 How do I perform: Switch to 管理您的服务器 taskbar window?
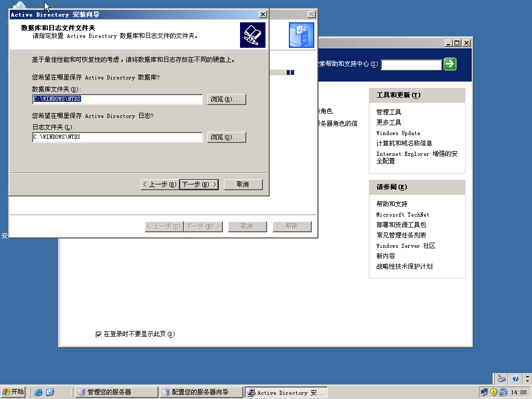[x=116, y=392]
